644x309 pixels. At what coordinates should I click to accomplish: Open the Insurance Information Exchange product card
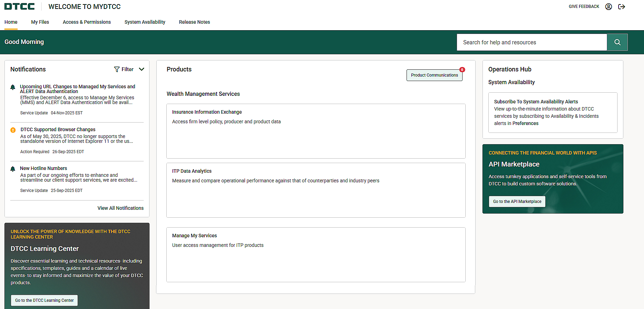point(315,131)
